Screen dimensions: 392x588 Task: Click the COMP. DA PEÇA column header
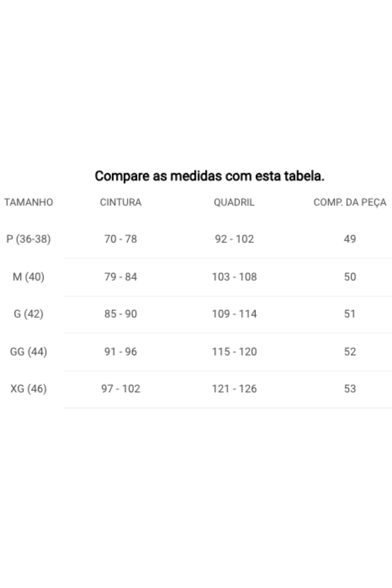tap(350, 202)
